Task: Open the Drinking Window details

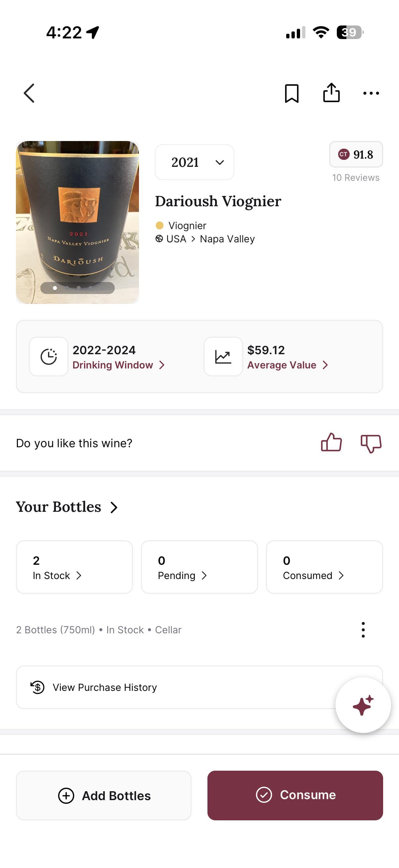Action: coord(118,365)
